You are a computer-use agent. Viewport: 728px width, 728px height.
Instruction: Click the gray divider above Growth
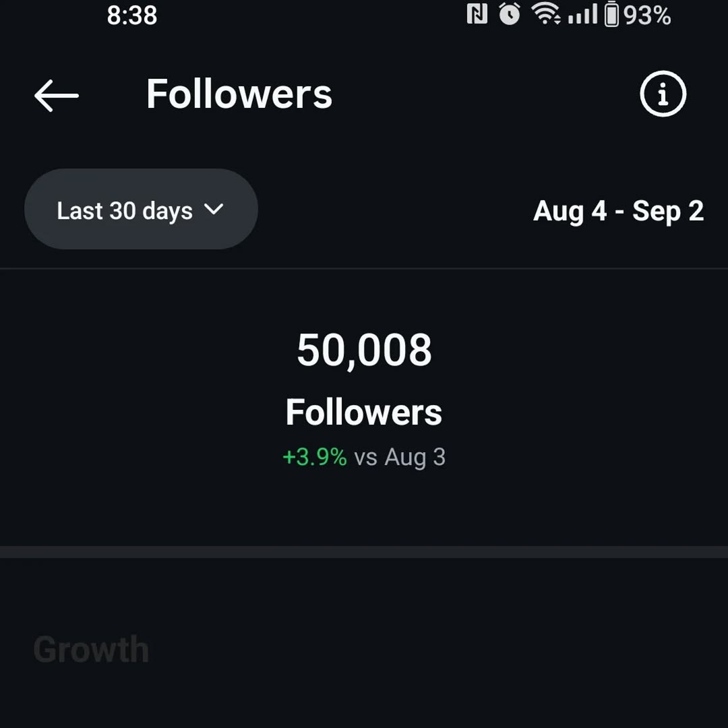click(x=364, y=552)
